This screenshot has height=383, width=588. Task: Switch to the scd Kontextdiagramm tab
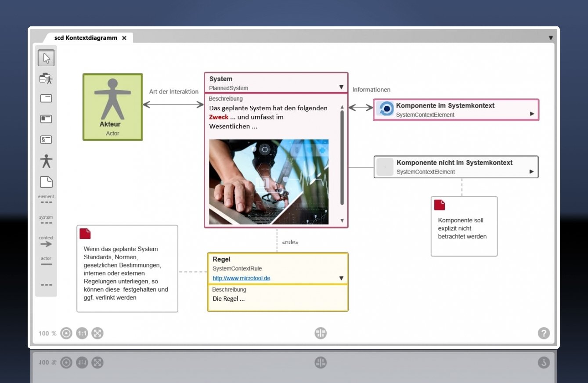[86, 38]
